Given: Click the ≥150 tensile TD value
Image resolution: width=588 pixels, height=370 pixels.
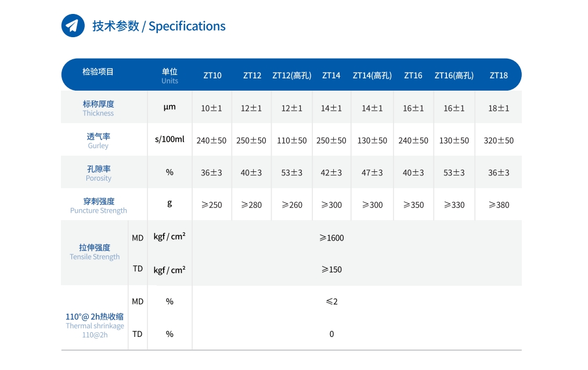Looking at the screenshot, I should click(331, 270).
